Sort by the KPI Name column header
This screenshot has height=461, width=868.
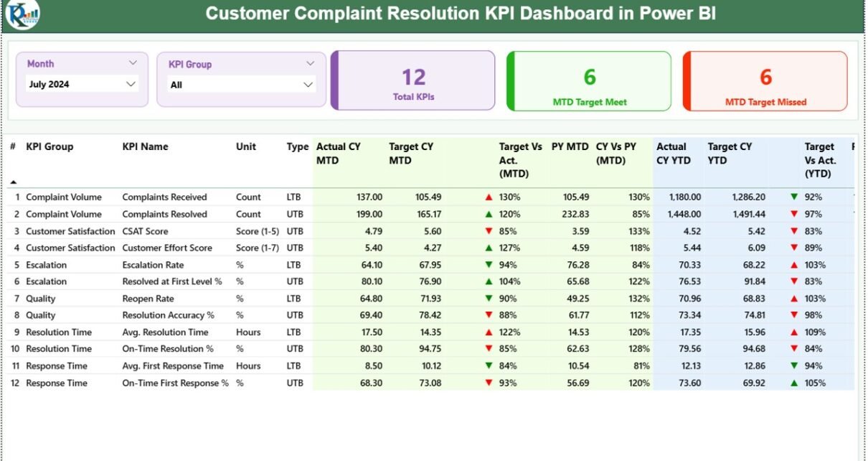[145, 146]
